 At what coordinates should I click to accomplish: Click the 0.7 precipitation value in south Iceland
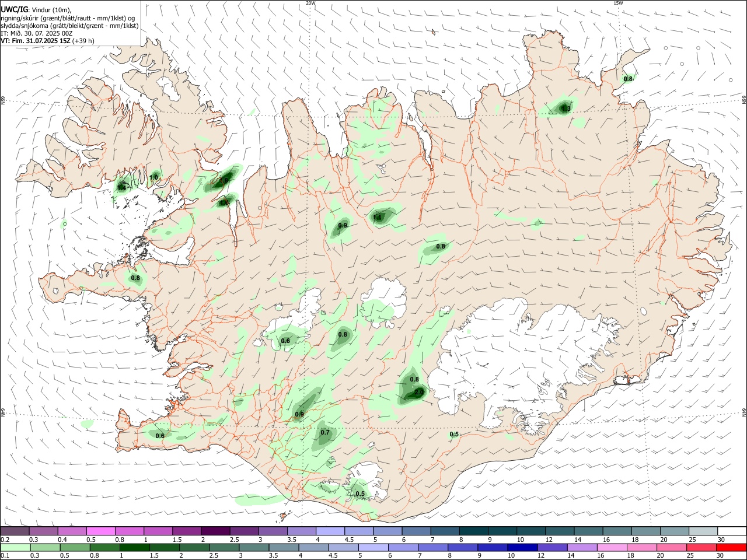pos(325,433)
